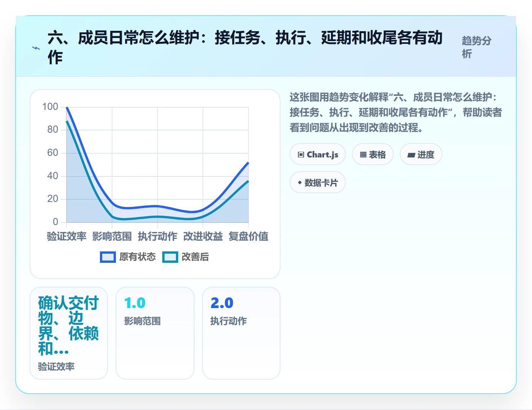The image size is (532, 410).
Task: Click the y-axis value 60
Action: click(x=53, y=153)
